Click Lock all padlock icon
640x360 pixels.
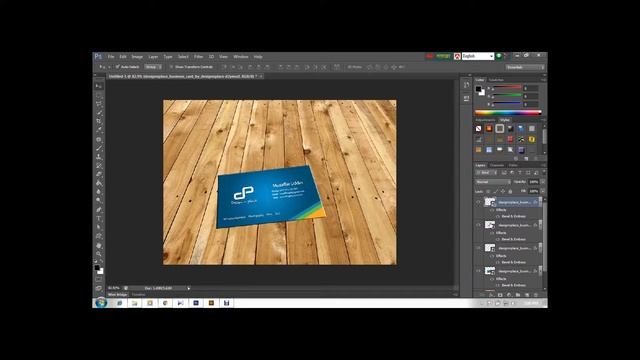point(510,191)
